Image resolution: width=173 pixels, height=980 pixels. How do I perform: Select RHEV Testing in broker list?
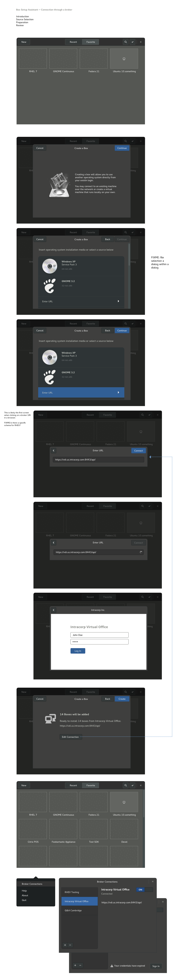pos(79,892)
